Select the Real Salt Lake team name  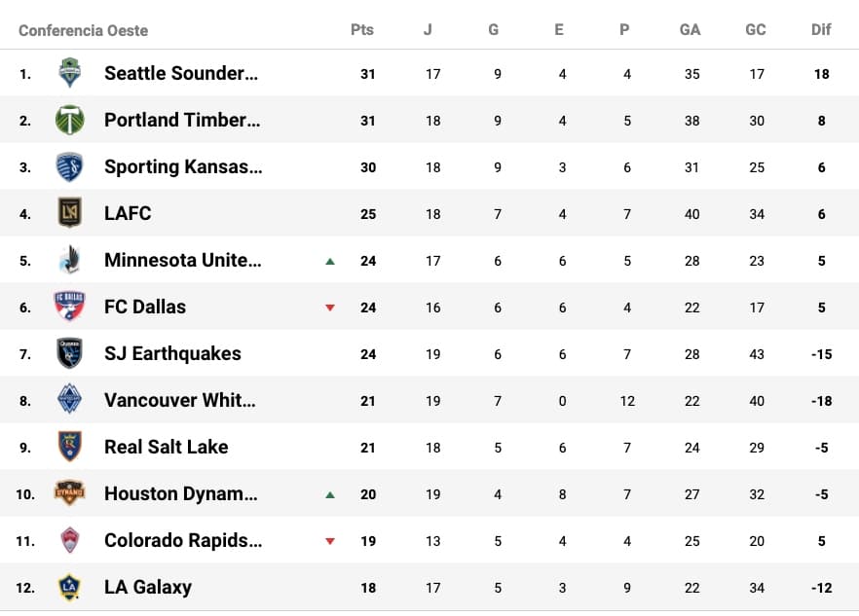click(167, 447)
